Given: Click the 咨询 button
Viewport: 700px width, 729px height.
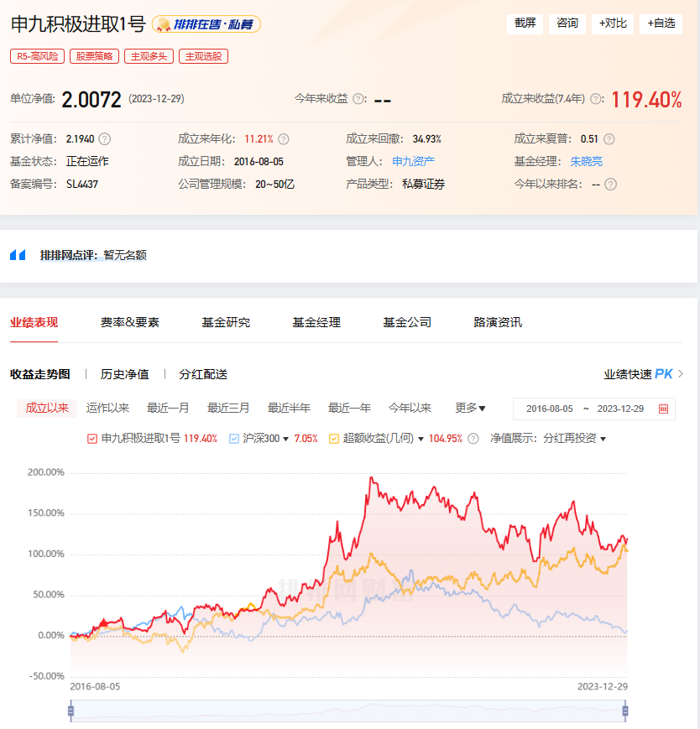Looking at the screenshot, I should click(x=567, y=23).
